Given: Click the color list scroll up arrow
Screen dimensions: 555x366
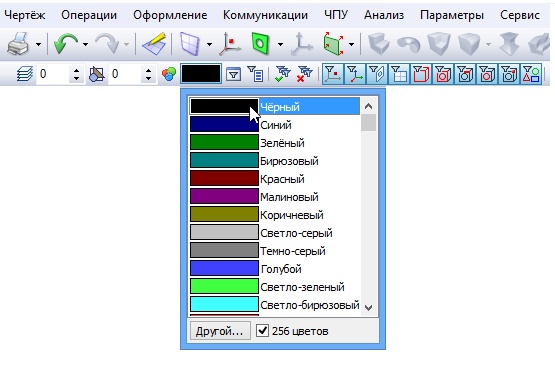Looking at the screenshot, I should [368, 106].
